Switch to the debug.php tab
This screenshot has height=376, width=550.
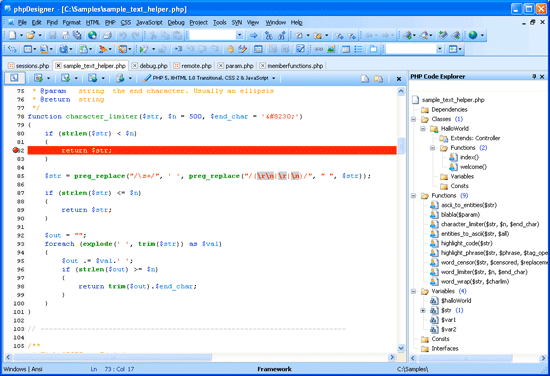tap(150, 66)
